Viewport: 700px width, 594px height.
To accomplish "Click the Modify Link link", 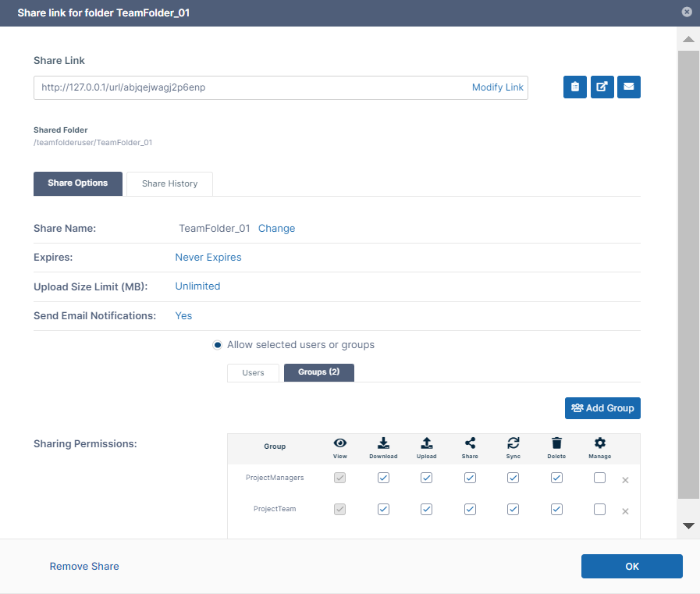I will (498, 87).
